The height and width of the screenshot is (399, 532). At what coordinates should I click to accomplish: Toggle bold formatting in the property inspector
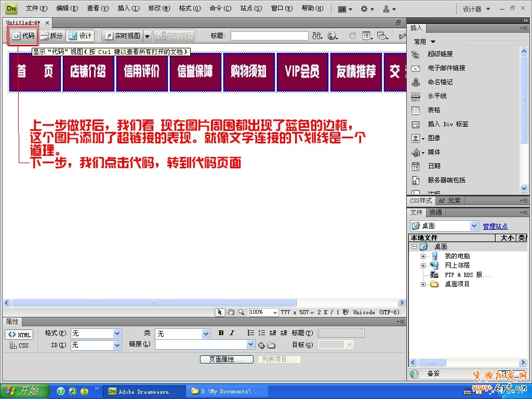pyautogui.click(x=220, y=333)
